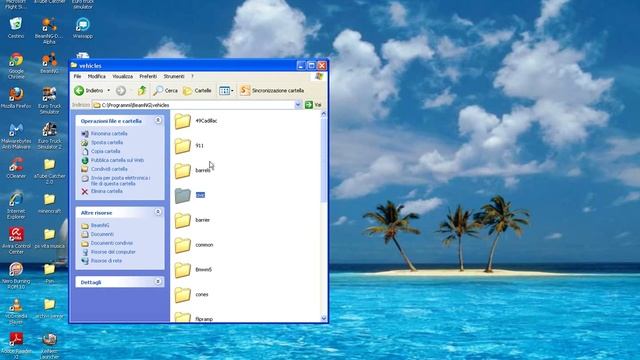Open the ps vita musica desktop folder
The width and height of the screenshot is (640, 360).
pos(49,238)
